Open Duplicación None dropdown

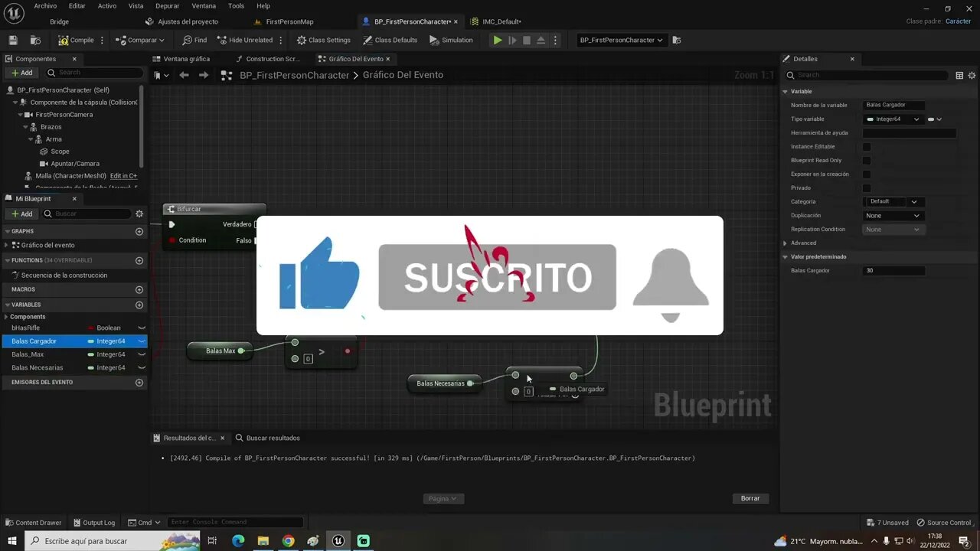894,216
